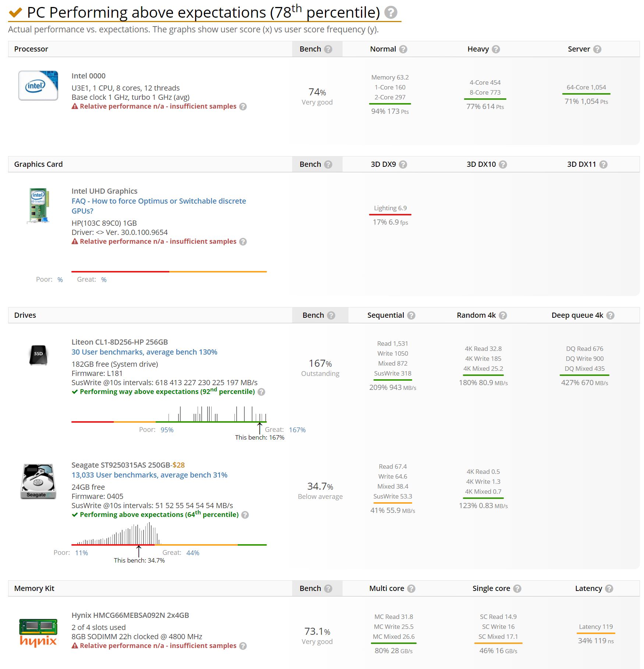The height and width of the screenshot is (669, 644).
Task: Click Intel 0000 processor name
Action: pyautogui.click(x=88, y=76)
